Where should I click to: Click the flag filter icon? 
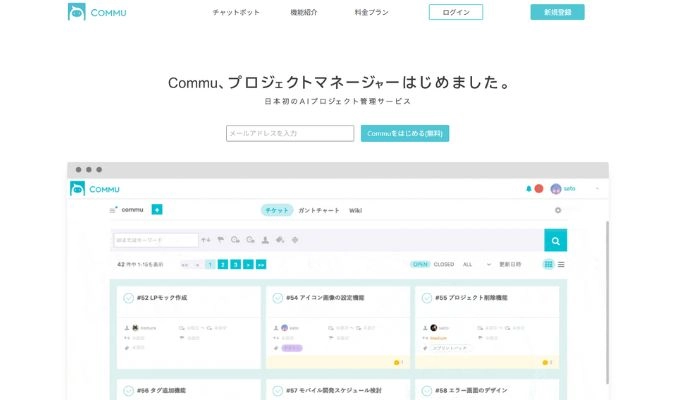221,240
